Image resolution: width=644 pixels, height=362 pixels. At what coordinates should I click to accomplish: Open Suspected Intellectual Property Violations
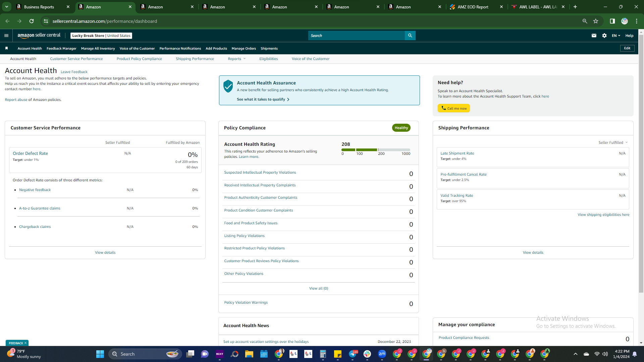pyautogui.click(x=260, y=172)
